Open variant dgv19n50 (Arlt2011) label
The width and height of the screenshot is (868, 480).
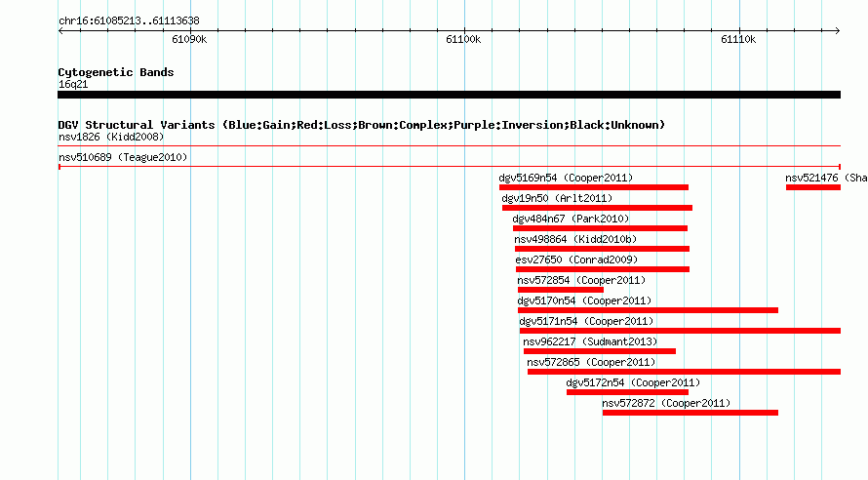point(557,198)
